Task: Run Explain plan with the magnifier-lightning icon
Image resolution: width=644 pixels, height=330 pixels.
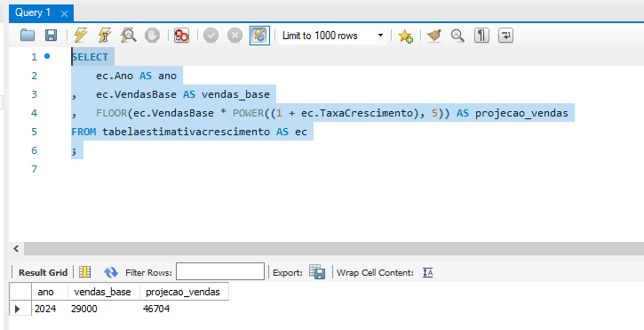Action: [129, 36]
